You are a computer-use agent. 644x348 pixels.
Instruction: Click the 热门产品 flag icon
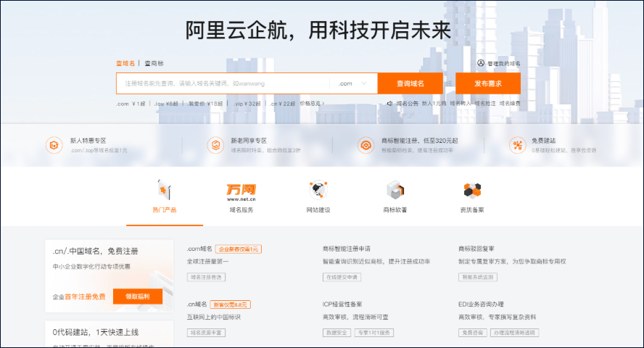click(165, 190)
